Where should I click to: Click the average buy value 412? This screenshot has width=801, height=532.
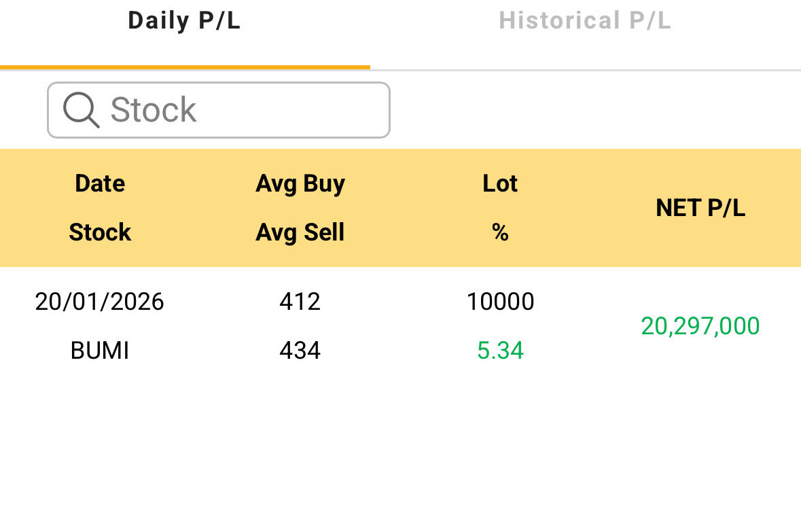300,302
